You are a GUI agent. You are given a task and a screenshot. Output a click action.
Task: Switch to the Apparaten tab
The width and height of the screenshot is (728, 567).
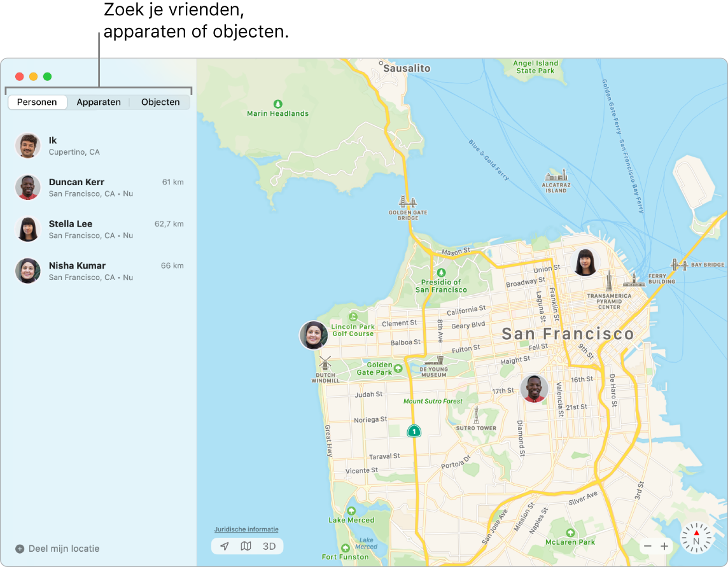click(99, 102)
